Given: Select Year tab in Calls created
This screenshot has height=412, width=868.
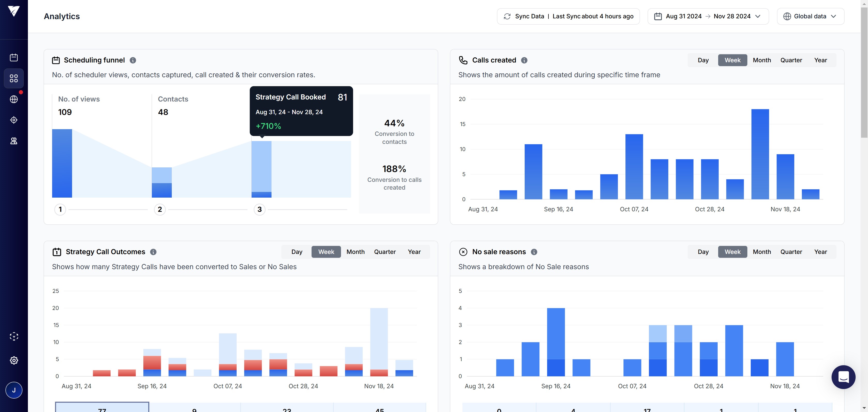Looking at the screenshot, I should click(x=820, y=60).
